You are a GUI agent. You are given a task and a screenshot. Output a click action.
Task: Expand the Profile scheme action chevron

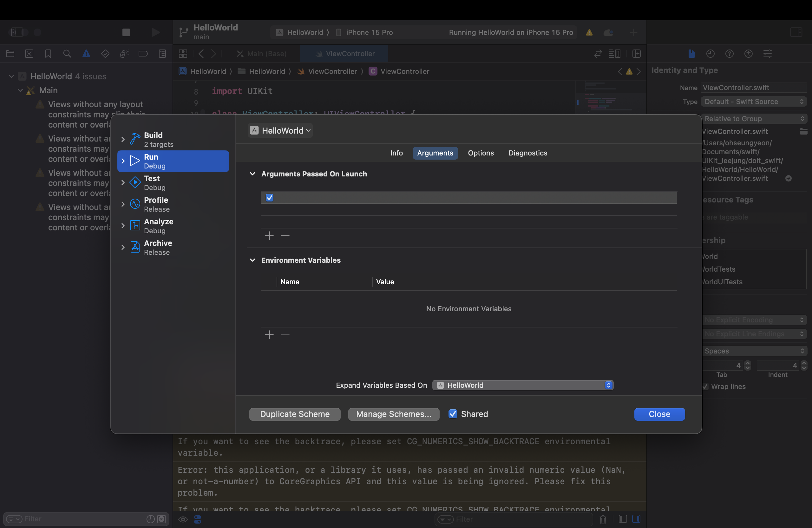click(123, 204)
